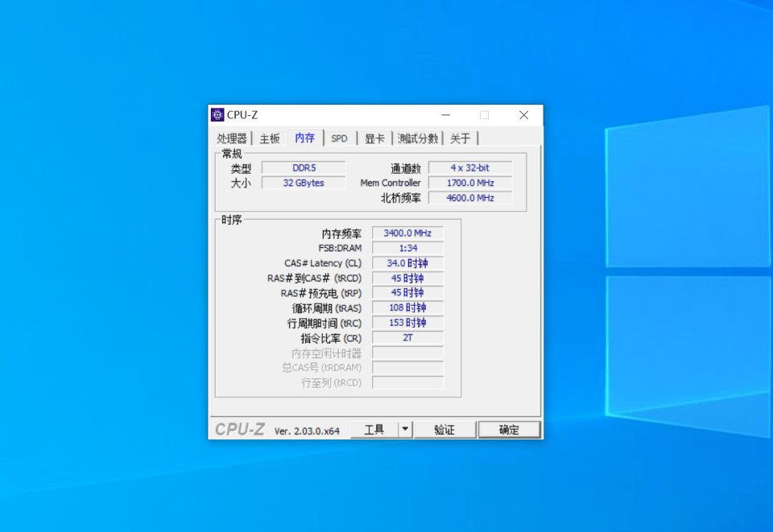Click the 验证 button
This screenshot has height=532, width=773.
(x=444, y=429)
